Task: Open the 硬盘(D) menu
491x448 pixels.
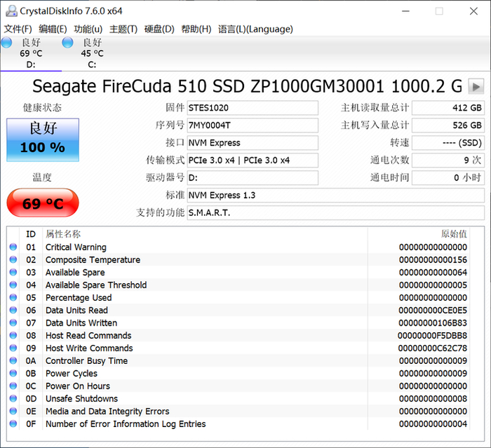Action: click(159, 29)
